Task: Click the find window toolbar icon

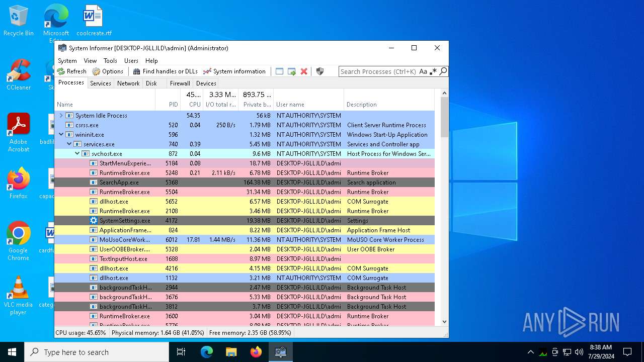Action: [280, 71]
